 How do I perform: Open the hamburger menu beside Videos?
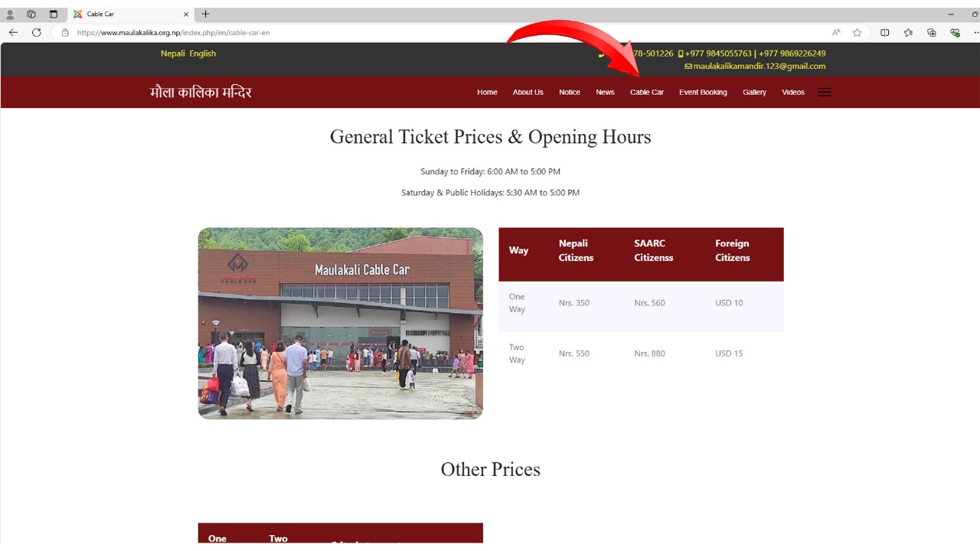pos(825,92)
